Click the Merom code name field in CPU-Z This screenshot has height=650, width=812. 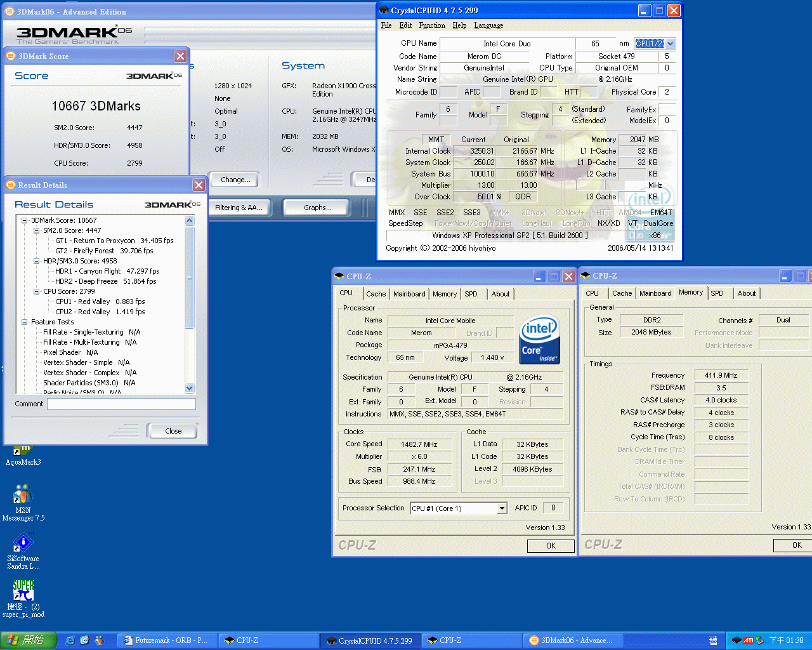[x=421, y=333]
